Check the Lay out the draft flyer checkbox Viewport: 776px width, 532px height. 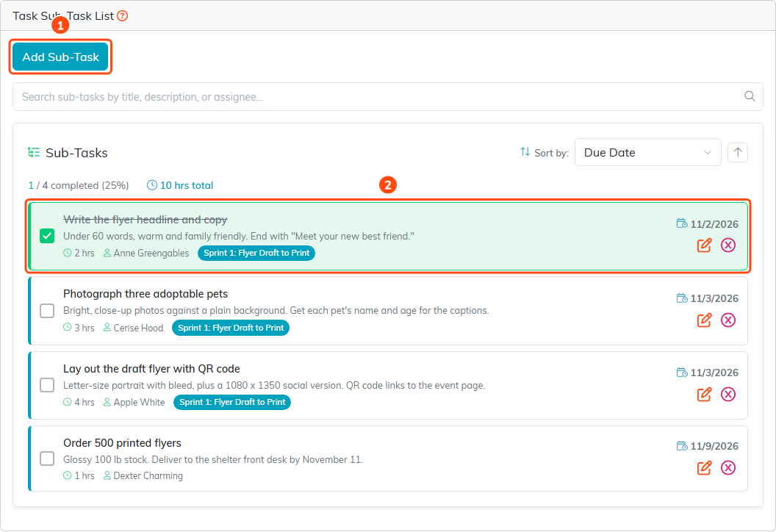[x=47, y=385]
